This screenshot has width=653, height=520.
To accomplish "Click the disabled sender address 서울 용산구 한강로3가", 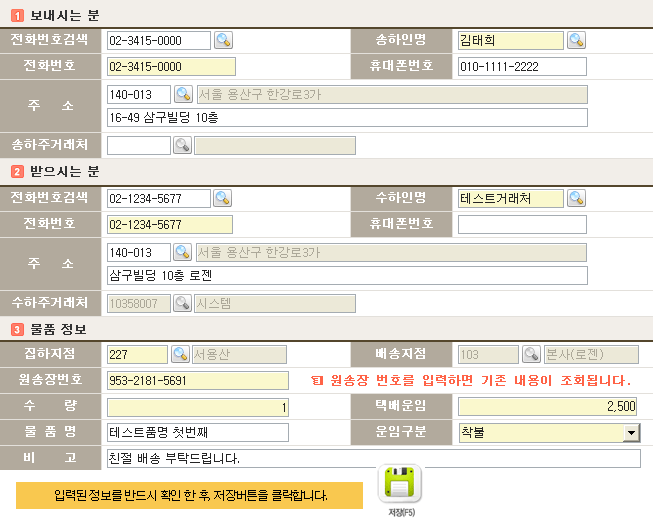I will click(392, 95).
